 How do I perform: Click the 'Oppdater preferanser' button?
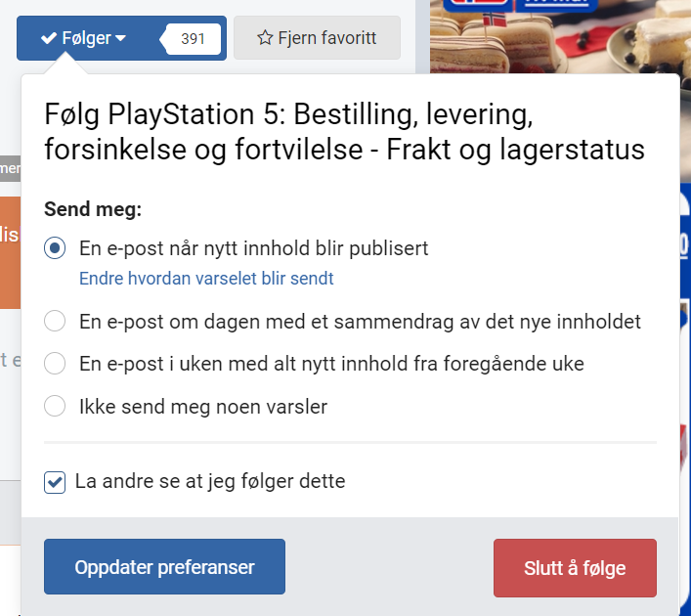[164, 567]
